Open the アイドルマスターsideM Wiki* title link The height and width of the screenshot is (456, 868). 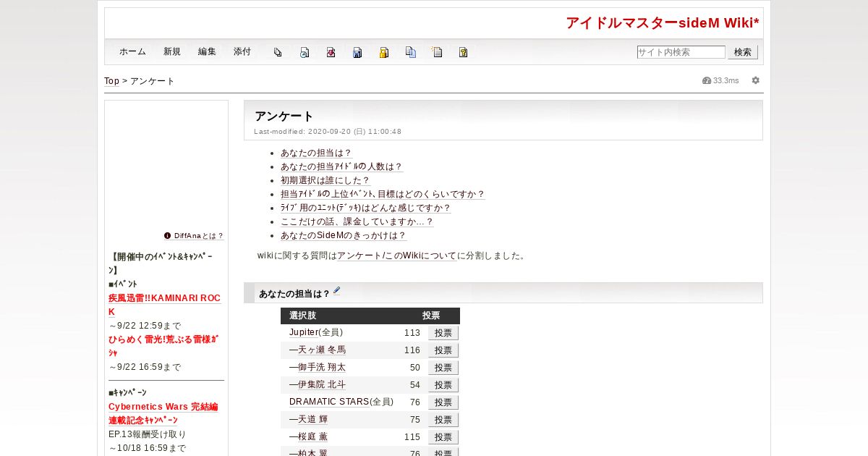pyautogui.click(x=663, y=23)
